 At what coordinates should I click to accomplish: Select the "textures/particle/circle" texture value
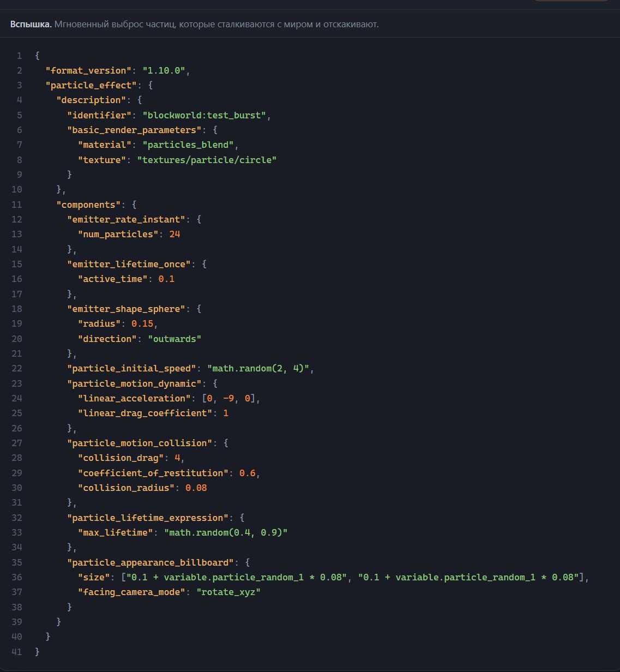click(207, 160)
